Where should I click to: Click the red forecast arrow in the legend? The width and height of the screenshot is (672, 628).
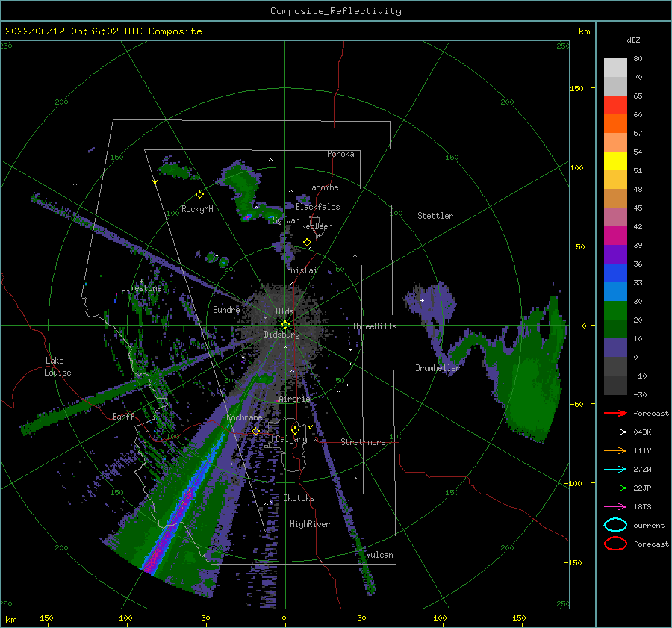[615, 413]
